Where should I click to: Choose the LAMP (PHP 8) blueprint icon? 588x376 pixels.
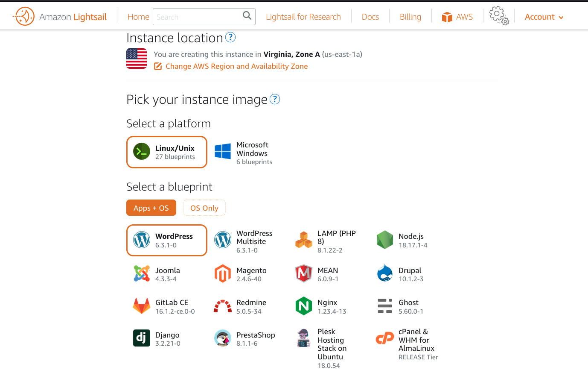click(x=304, y=240)
